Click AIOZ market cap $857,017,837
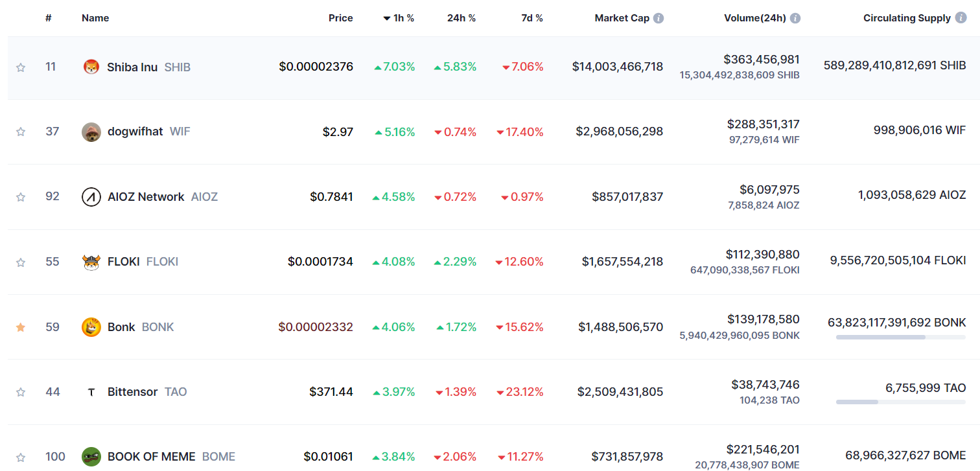The width and height of the screenshot is (980, 471). click(x=627, y=196)
